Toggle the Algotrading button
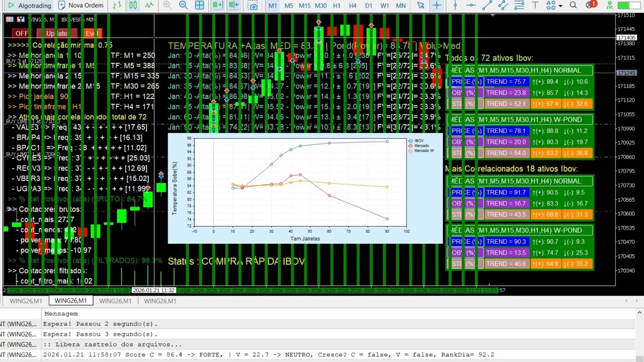This screenshot has width=644, height=362. point(29,6)
